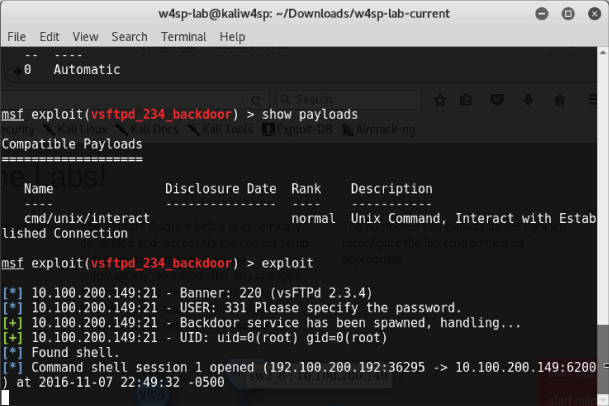Close the terminal window
Screen dimensions: 609x406
[x=594, y=14]
